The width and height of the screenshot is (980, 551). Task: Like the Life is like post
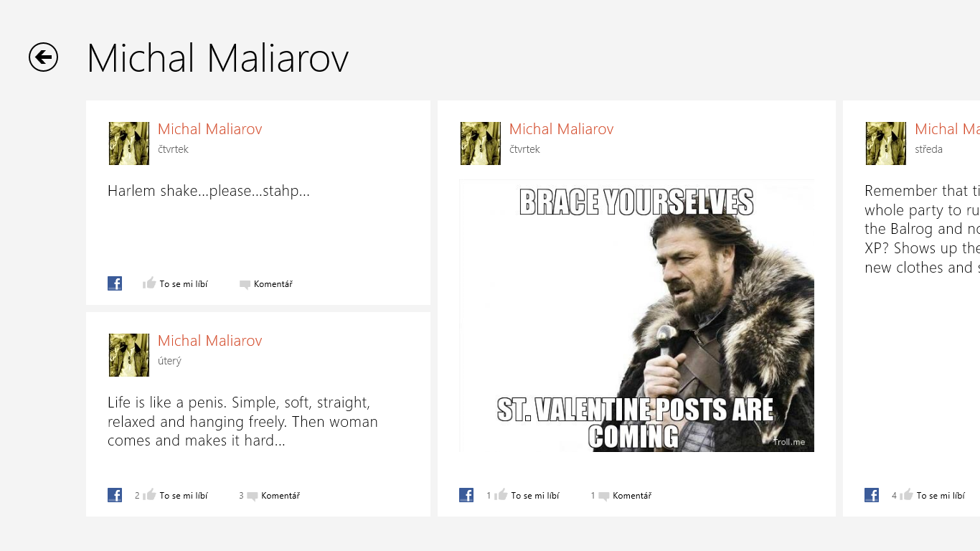coord(176,495)
